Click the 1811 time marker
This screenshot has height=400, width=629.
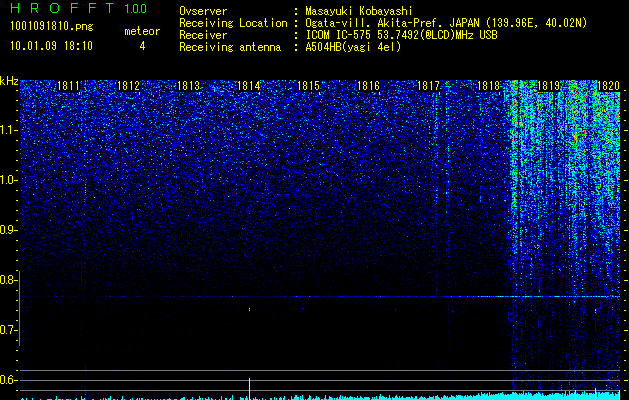point(69,86)
